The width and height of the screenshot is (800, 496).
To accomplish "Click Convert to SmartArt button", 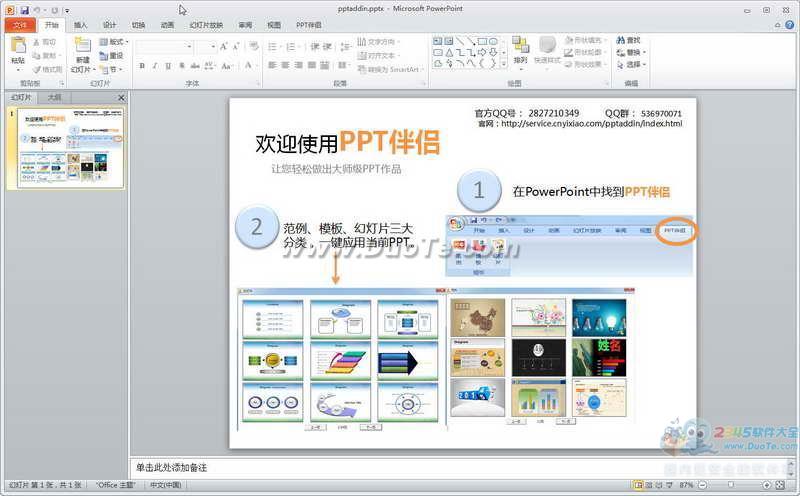I will point(391,69).
